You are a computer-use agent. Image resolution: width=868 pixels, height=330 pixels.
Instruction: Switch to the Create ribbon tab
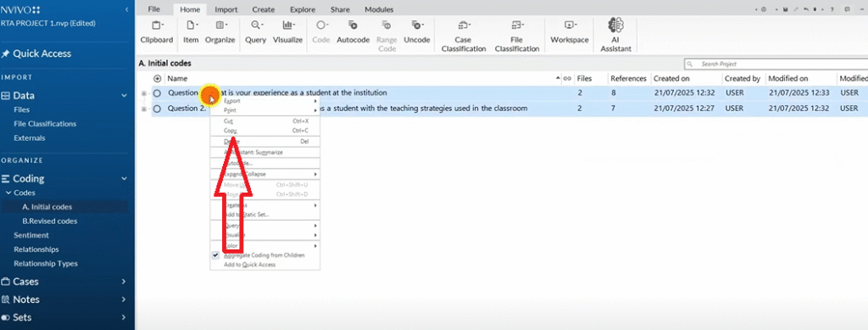[264, 9]
